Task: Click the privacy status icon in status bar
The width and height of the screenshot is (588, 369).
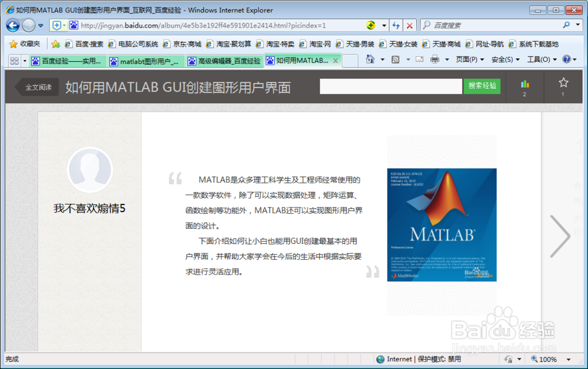Action: click(x=509, y=359)
